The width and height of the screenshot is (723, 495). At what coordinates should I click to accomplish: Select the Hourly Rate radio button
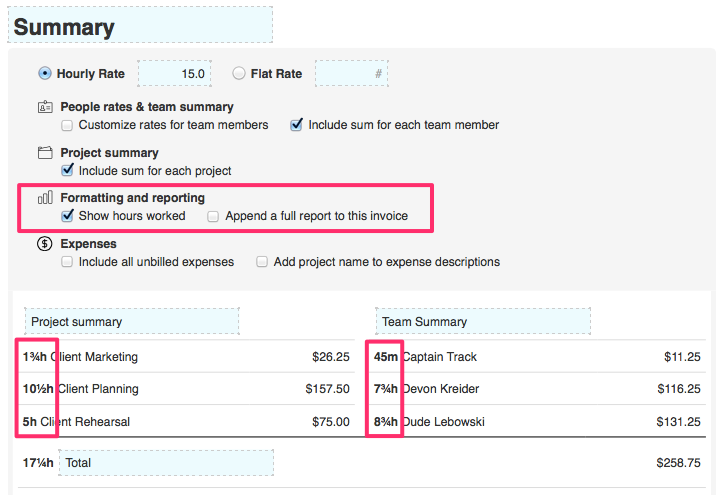click(45, 73)
